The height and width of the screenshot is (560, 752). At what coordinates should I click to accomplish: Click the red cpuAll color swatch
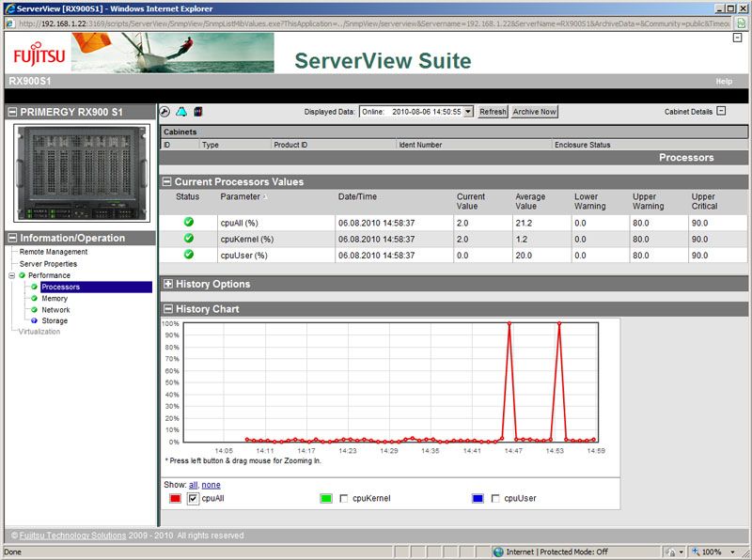tap(175, 499)
